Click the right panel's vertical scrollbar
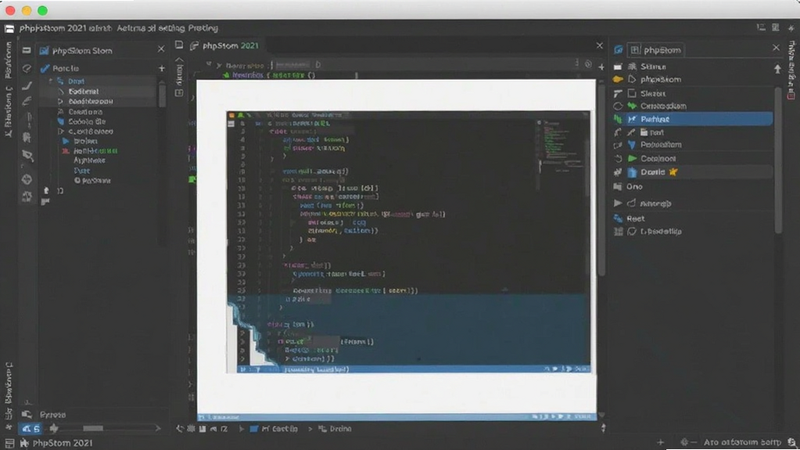 click(x=778, y=161)
